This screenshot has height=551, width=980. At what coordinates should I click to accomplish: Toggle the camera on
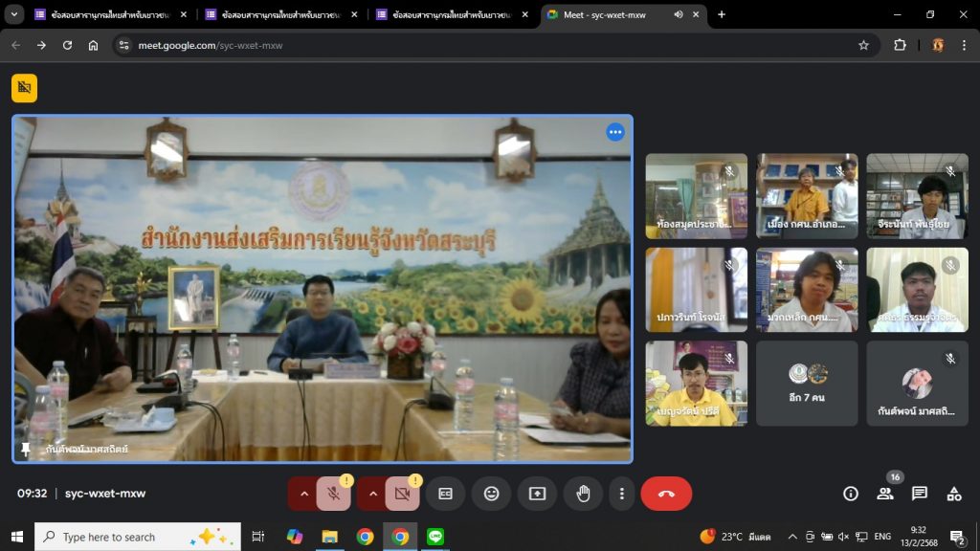402,494
